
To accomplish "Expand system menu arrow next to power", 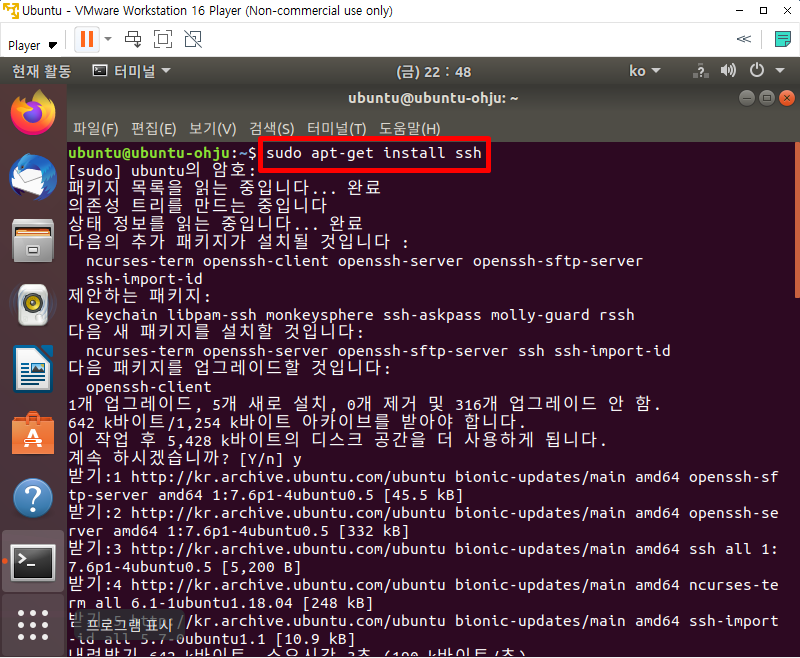I will click(780, 70).
